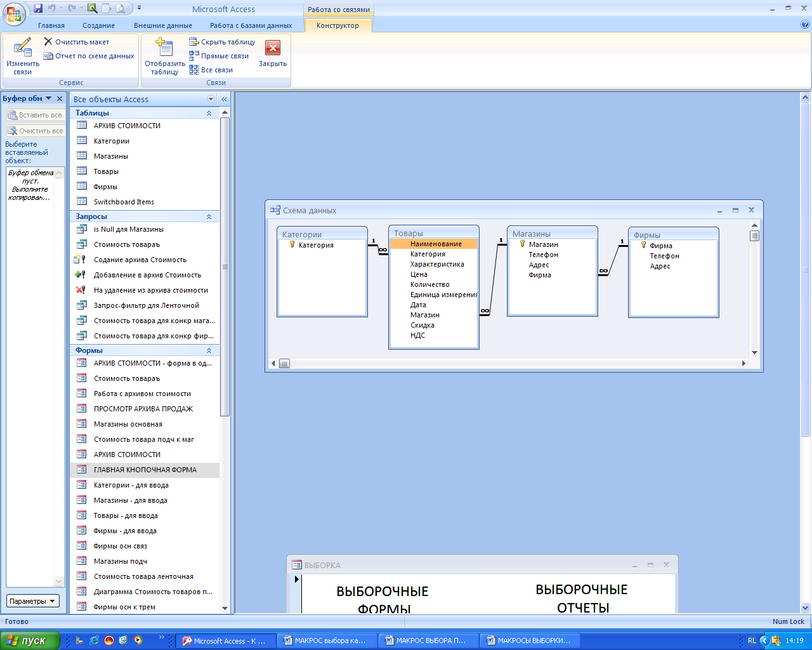Open the Параметры dropdown button

(x=33, y=601)
